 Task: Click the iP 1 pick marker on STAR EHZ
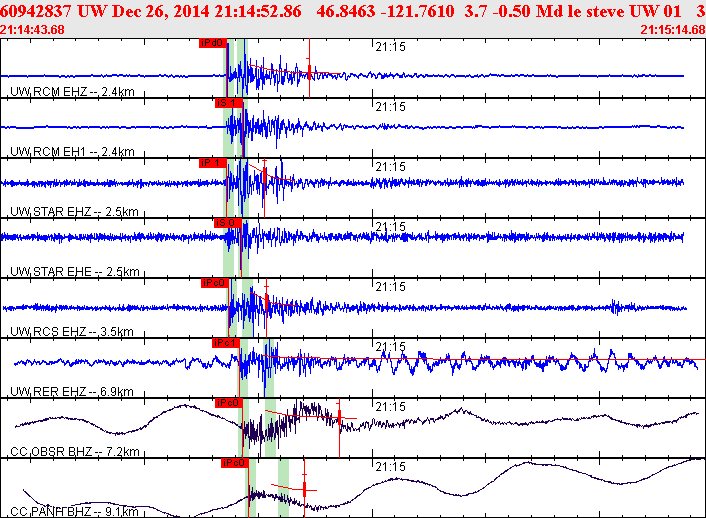[x=213, y=163]
